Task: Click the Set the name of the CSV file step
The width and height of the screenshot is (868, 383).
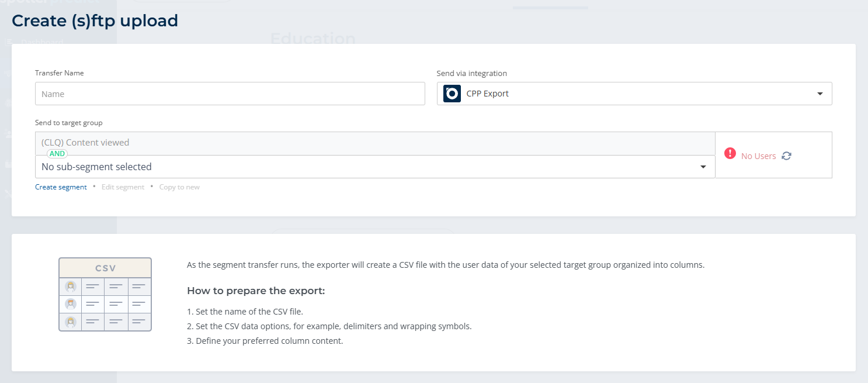Action: coord(245,312)
